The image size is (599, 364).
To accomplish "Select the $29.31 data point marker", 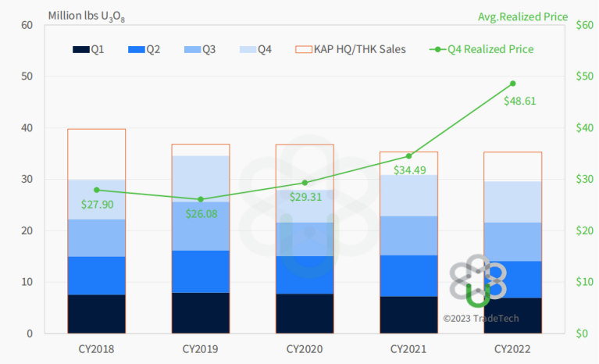I will point(305,183).
